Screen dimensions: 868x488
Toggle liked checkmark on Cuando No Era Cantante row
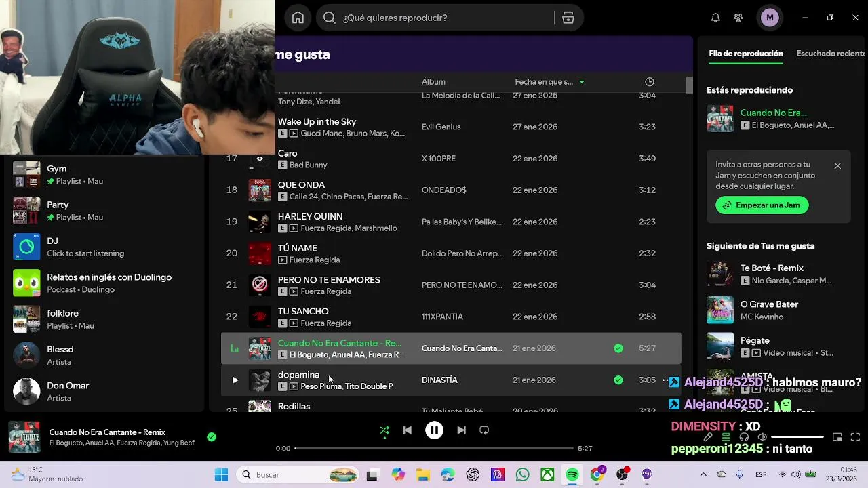click(x=618, y=348)
